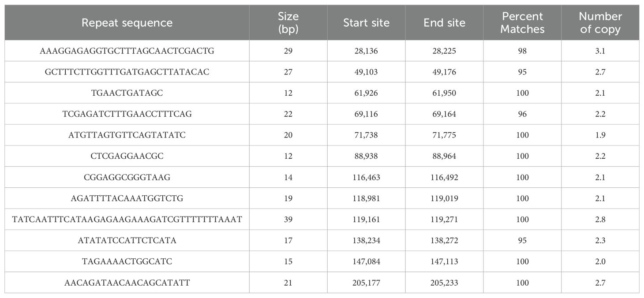Select sequence AAAGGAGAGGTGCTTTAGCAACTCGACTG cell
This screenshot has height=298, width=644.
[x=127, y=51]
